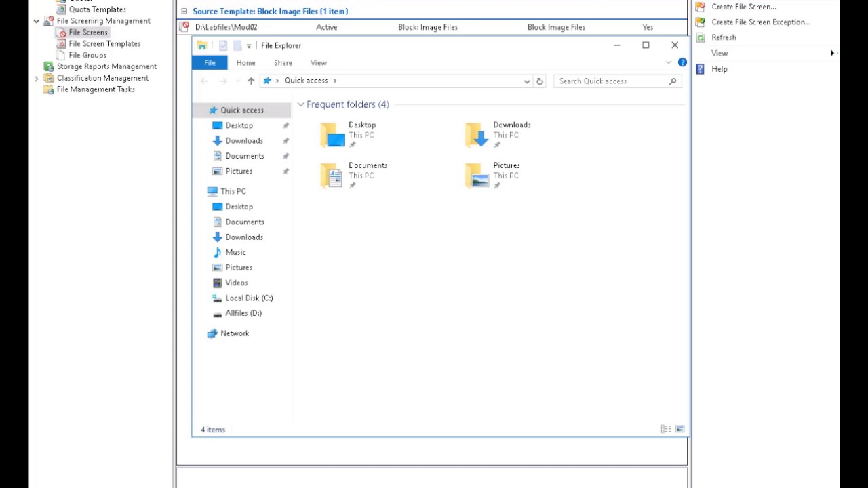Click the Search Quick access field
Screen dimensions: 868x488
point(610,81)
